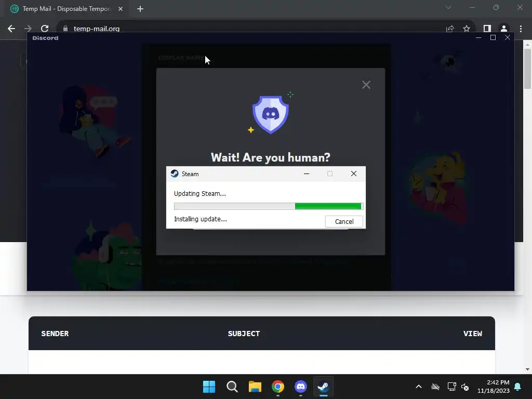Close the Steam updater window
This screenshot has width=532, height=399.
tap(353, 174)
